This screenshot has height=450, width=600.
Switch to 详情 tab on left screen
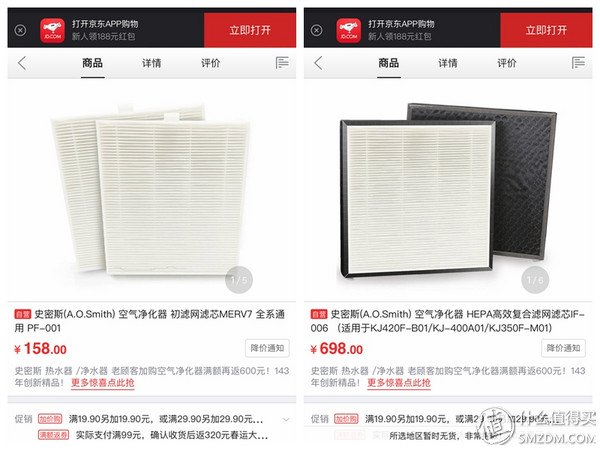tap(152, 63)
